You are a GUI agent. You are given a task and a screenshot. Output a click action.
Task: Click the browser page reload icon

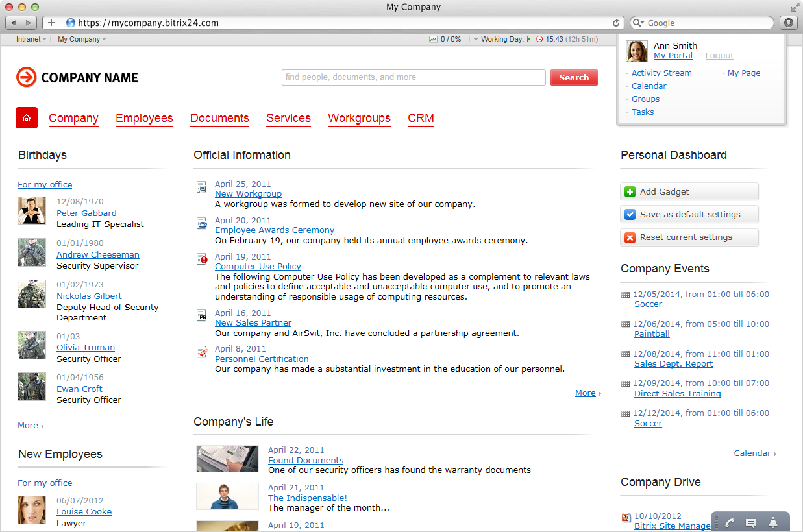point(616,23)
